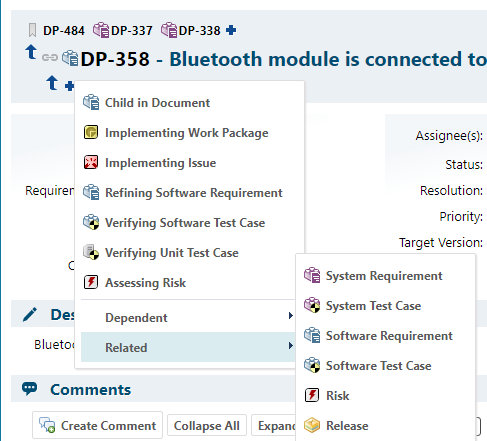Viewport: 487px width, 441px height.
Task: Click the Description pencil edit icon
Action: (30, 315)
